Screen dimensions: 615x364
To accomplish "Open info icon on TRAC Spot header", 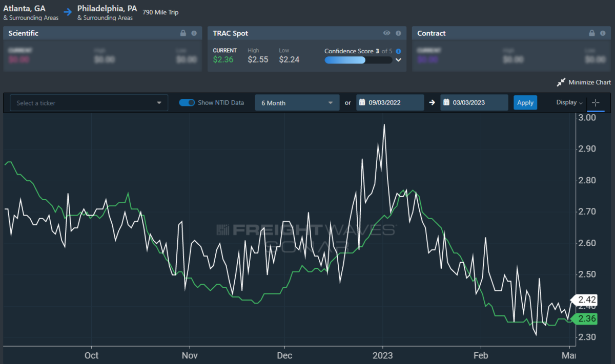I will pos(398,33).
